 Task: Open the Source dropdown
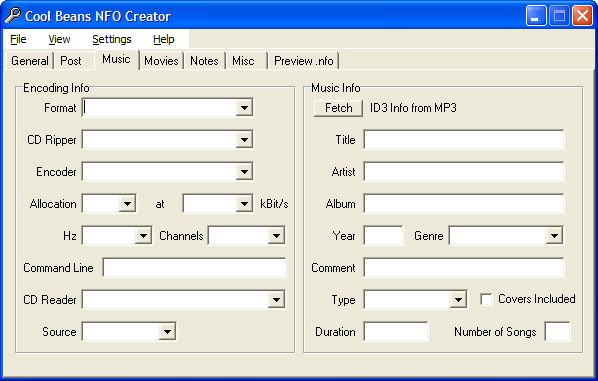(x=167, y=332)
